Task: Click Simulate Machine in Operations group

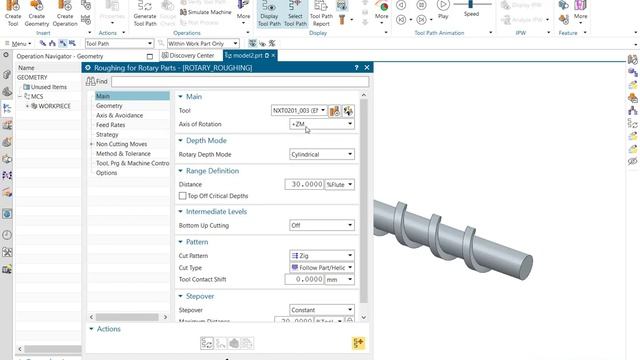Action: [206, 12]
